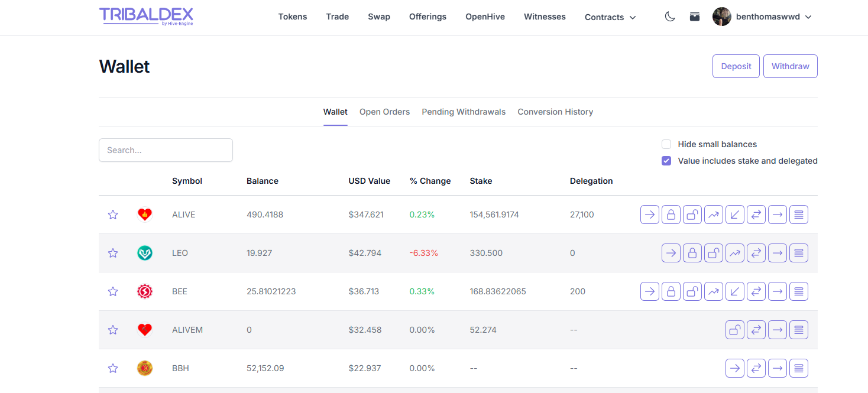The image size is (868, 393).
Task: Click the open-lock (unstake) icon for LEO
Action: pyautogui.click(x=714, y=253)
